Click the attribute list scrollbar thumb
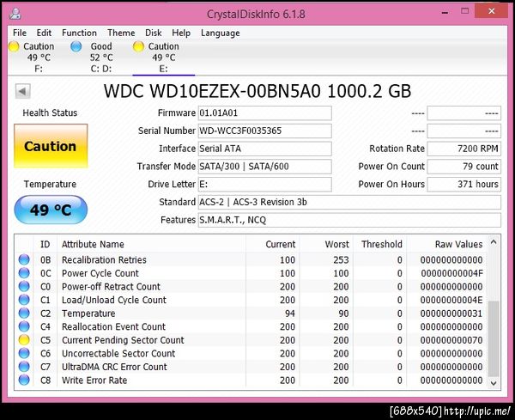Image resolution: width=515 pixels, height=420 pixels. [494, 338]
